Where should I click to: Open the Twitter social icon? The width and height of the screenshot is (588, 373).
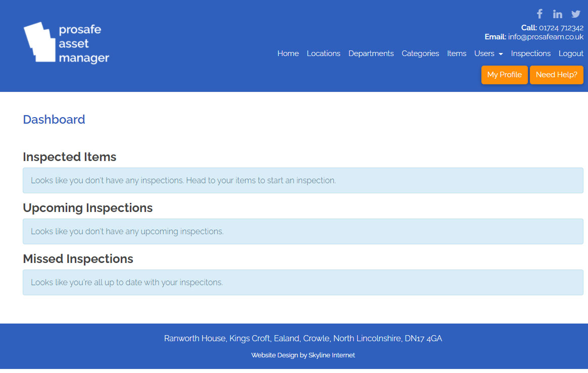[575, 14]
